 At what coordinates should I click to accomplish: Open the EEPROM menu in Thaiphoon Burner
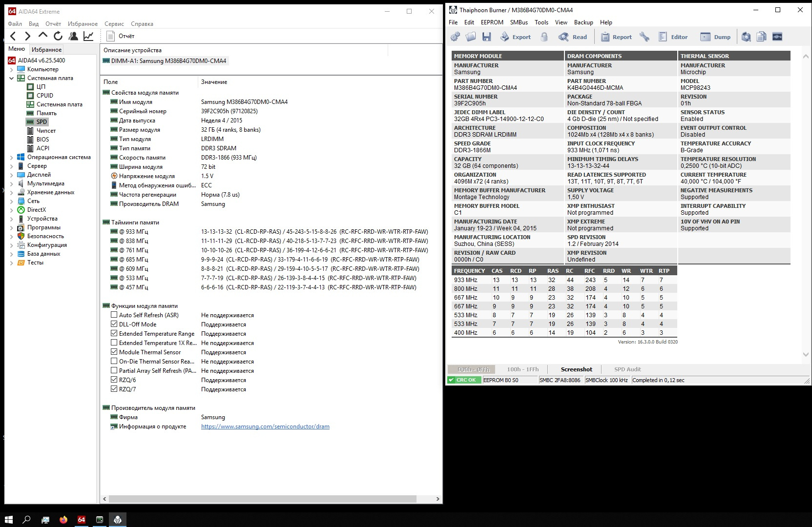(x=492, y=22)
